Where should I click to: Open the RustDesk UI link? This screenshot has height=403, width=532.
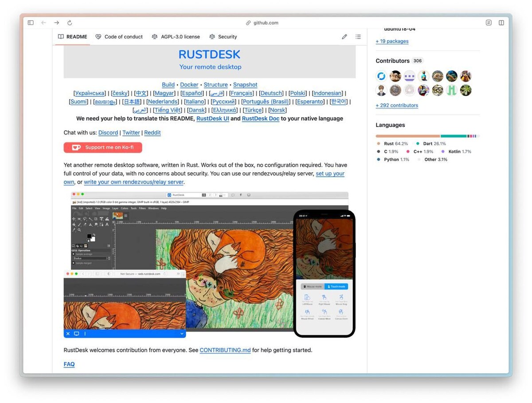(213, 119)
